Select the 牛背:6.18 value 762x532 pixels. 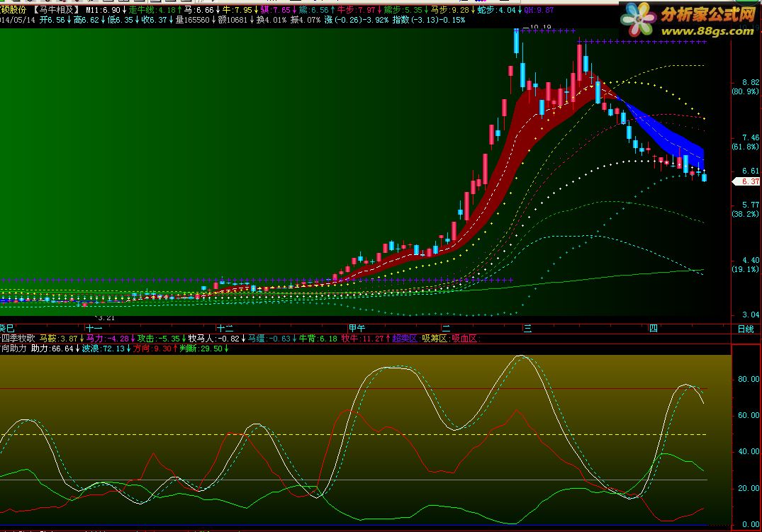pos(318,339)
